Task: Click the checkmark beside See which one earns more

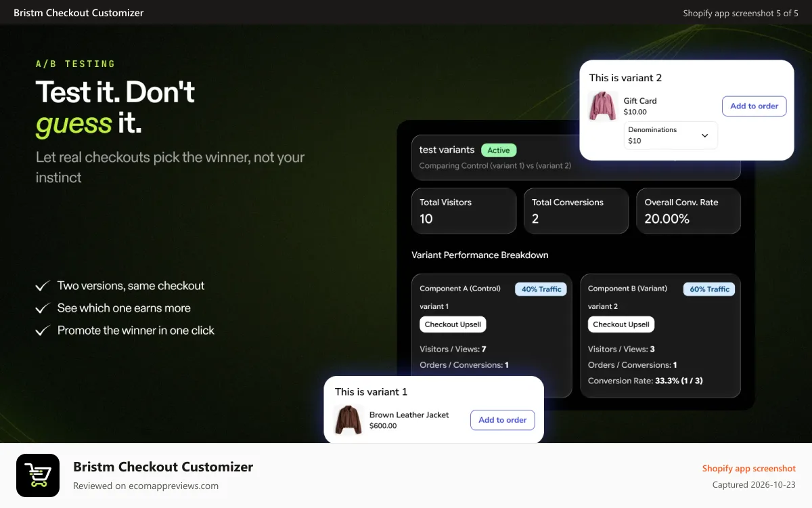Action: click(43, 308)
